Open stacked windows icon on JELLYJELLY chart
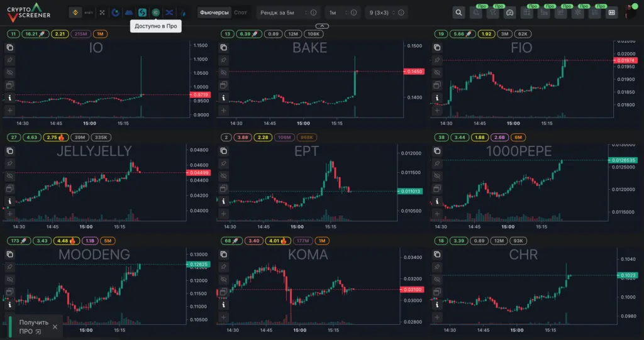Image resolution: width=644 pixels, height=340 pixels. 10,189
